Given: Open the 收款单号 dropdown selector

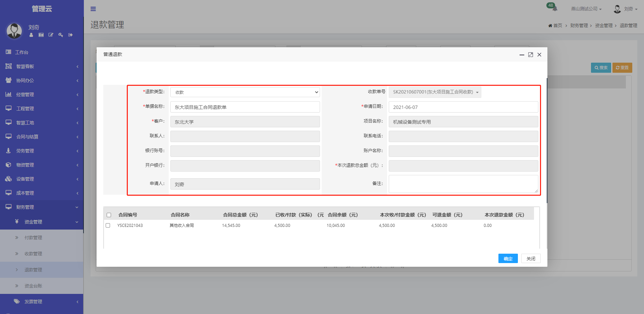Looking at the screenshot, I should click(x=435, y=92).
